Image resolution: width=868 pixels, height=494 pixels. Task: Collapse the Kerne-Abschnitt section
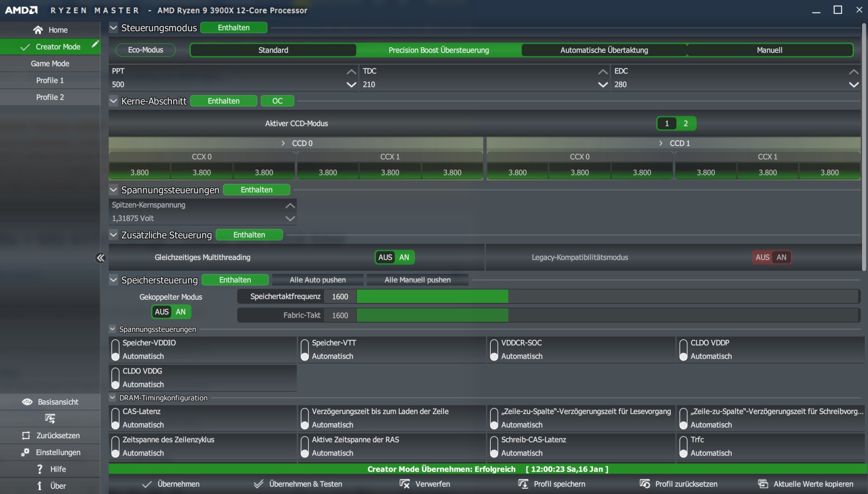114,101
